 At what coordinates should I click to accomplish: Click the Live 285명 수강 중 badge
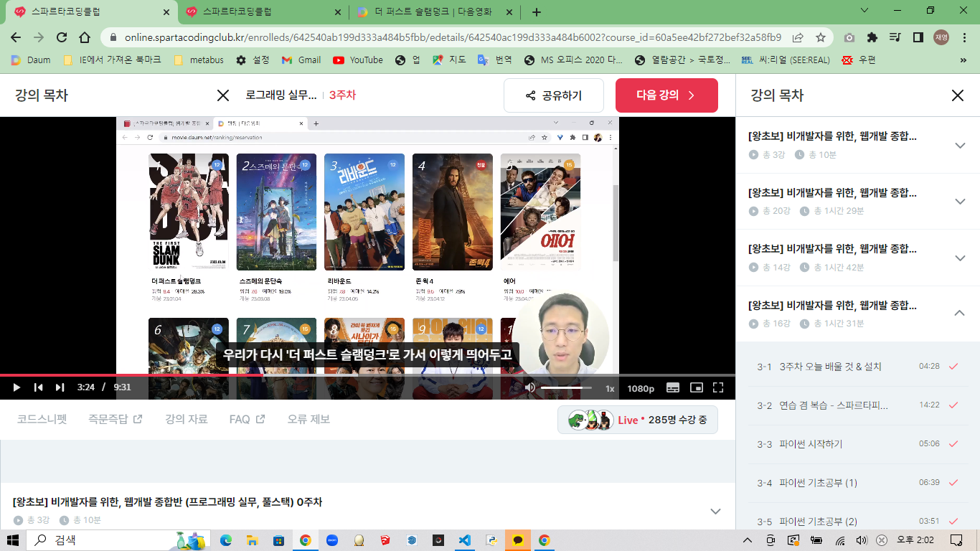[x=638, y=420]
